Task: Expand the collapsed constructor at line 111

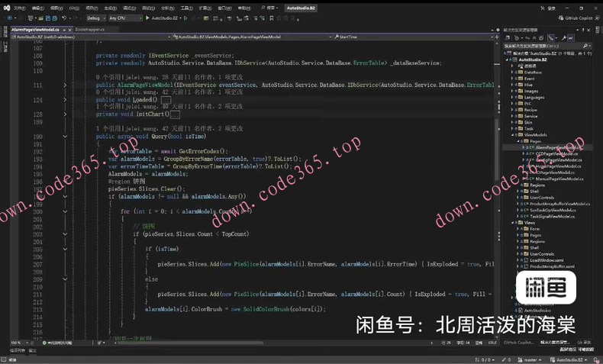Action: coord(65,85)
